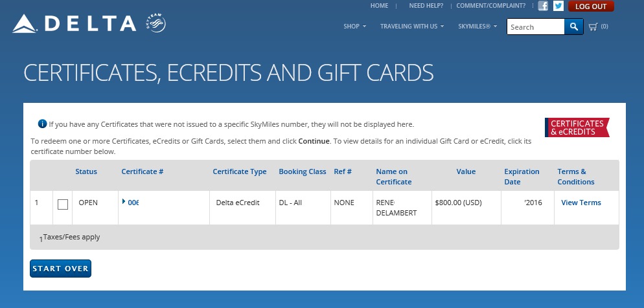
Task: Open the Comment/Complaint? link
Action: point(490,6)
